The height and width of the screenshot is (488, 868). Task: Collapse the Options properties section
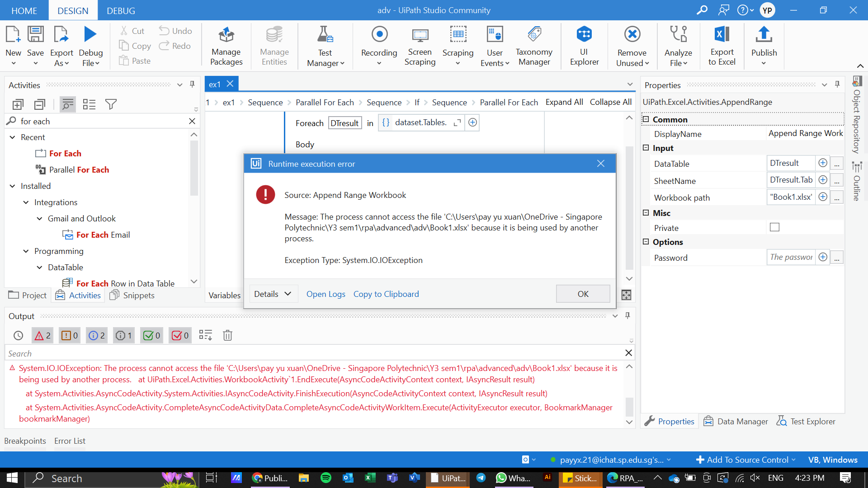[646, 242]
